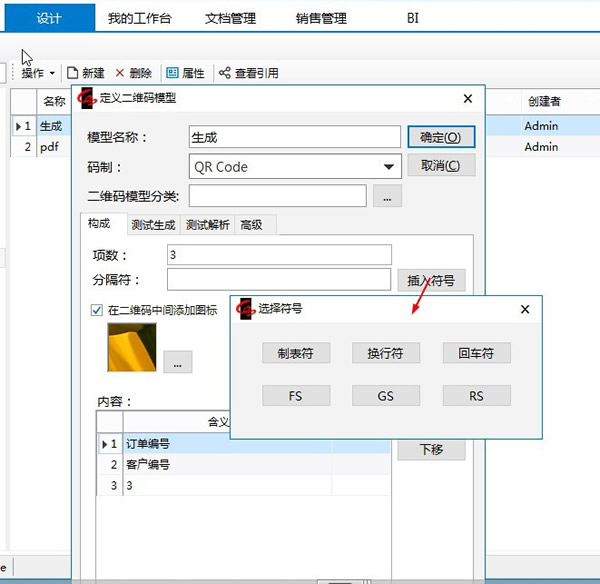Click the New (新建) toolbar icon

point(73,73)
